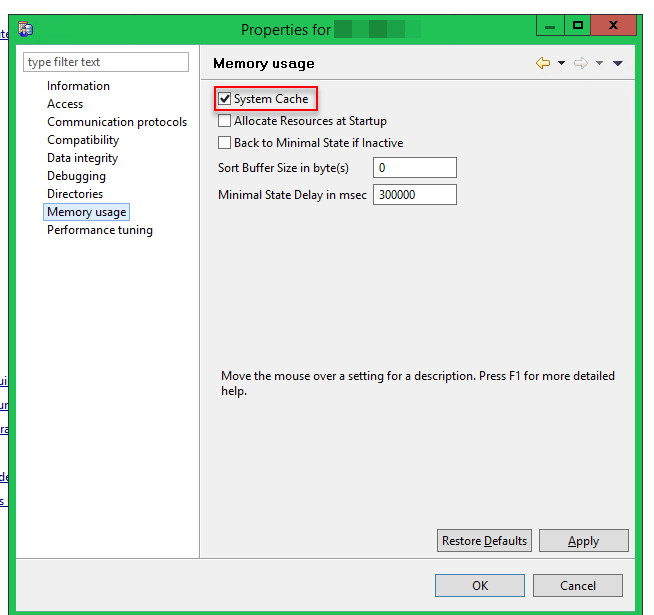The image size is (654, 615).
Task: Click the forward navigation arrow icon
Action: pyautogui.click(x=580, y=63)
